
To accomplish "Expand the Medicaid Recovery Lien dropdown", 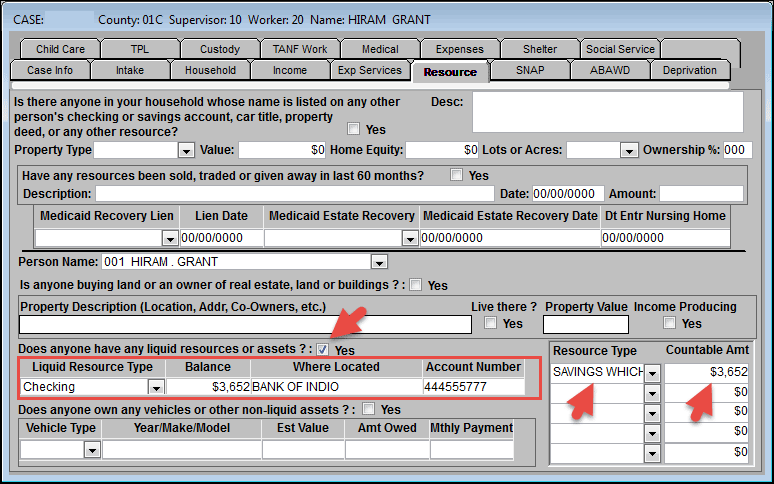I will (170, 239).
